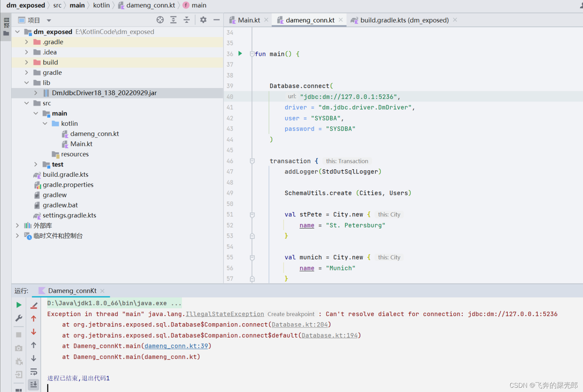Expand the .gradle folder
The height and width of the screenshot is (392, 583).
pyautogui.click(x=26, y=42)
